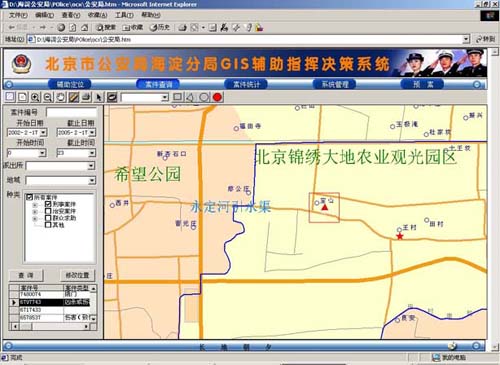Click the 修改位置 button
500x365 pixels.
[x=77, y=275]
